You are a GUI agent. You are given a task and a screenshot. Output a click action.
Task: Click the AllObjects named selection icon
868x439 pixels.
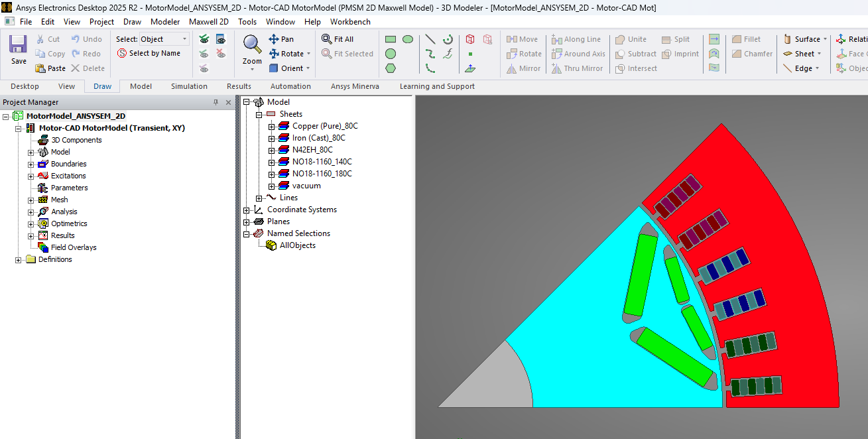click(271, 245)
